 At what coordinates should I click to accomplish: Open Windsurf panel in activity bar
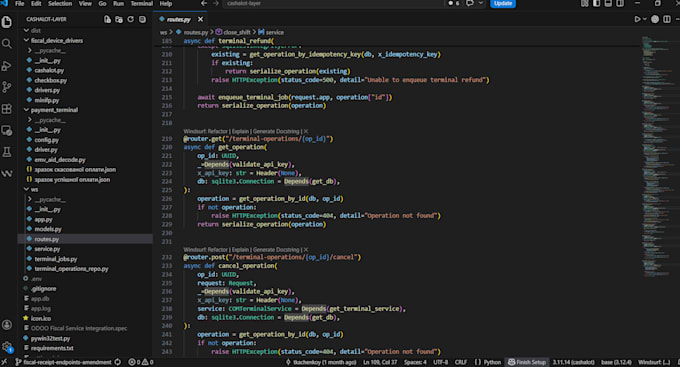[7, 174]
